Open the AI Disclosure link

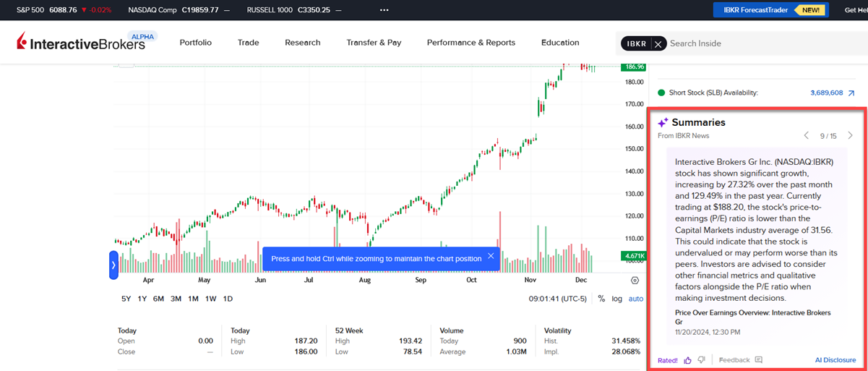pyautogui.click(x=835, y=360)
